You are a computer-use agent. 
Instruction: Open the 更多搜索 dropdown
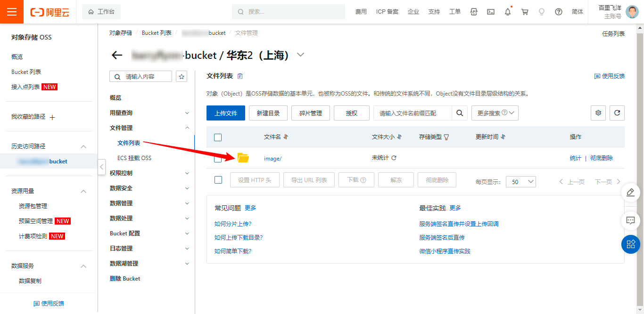495,113
